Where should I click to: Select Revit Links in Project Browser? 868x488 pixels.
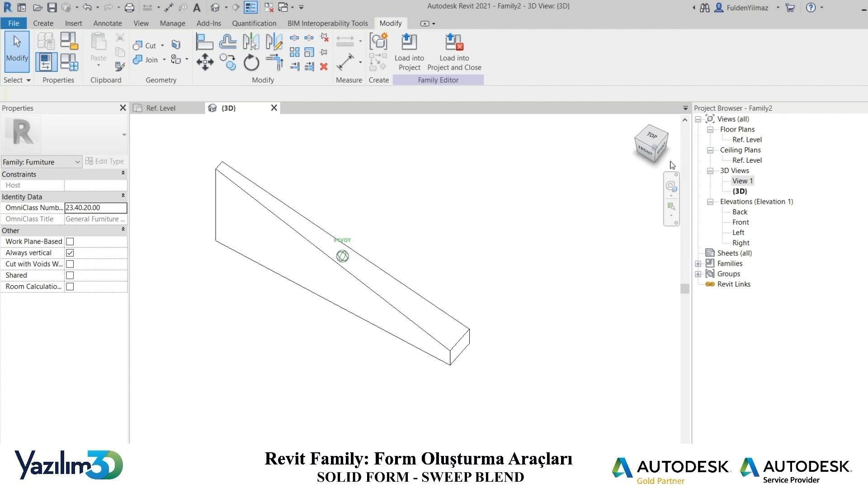click(x=734, y=284)
